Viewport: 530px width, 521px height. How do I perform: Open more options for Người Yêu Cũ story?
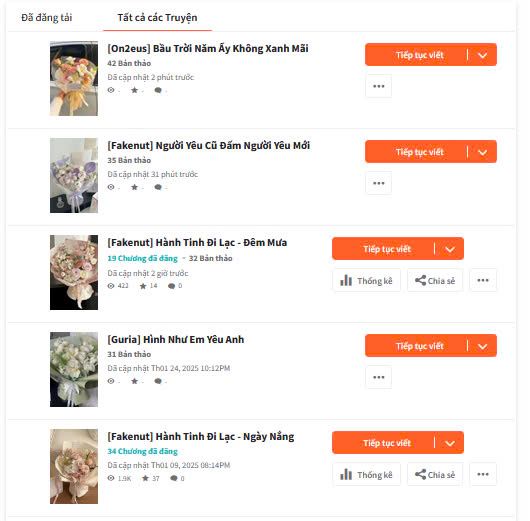point(379,183)
